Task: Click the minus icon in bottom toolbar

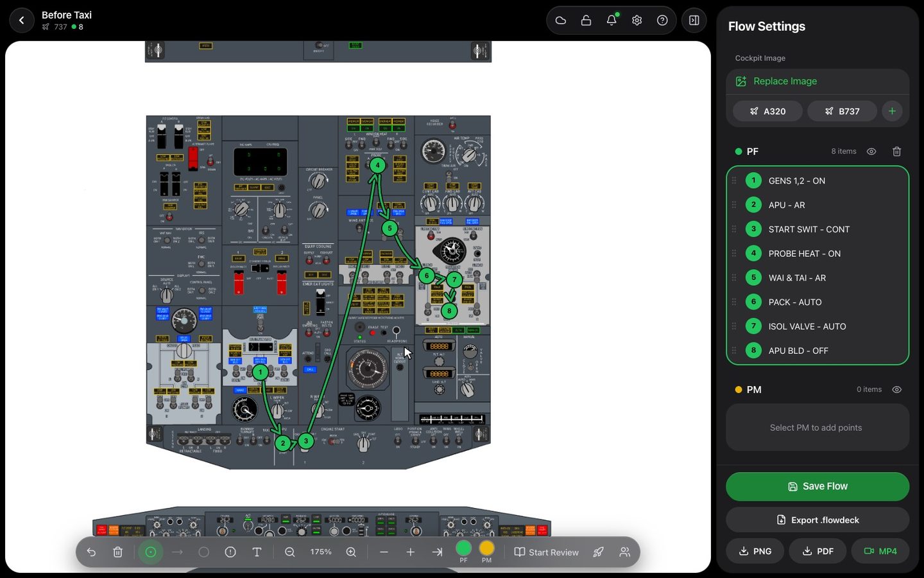Action: pos(384,552)
